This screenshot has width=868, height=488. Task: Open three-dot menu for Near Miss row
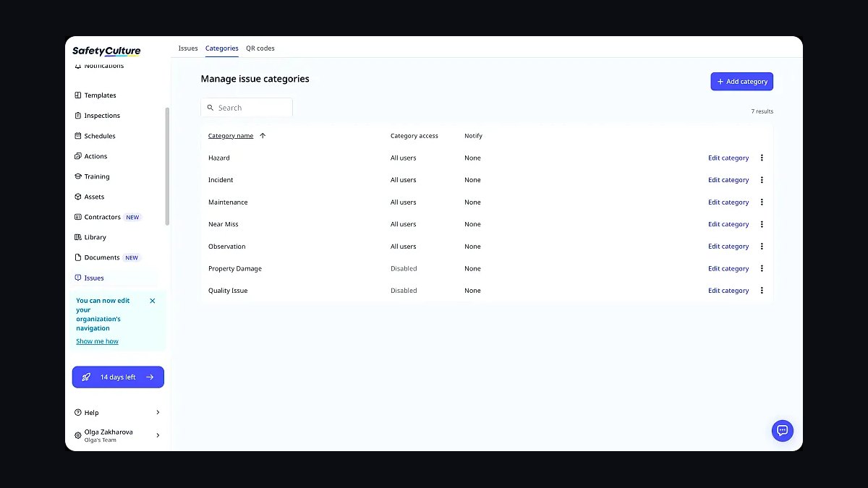click(762, 224)
